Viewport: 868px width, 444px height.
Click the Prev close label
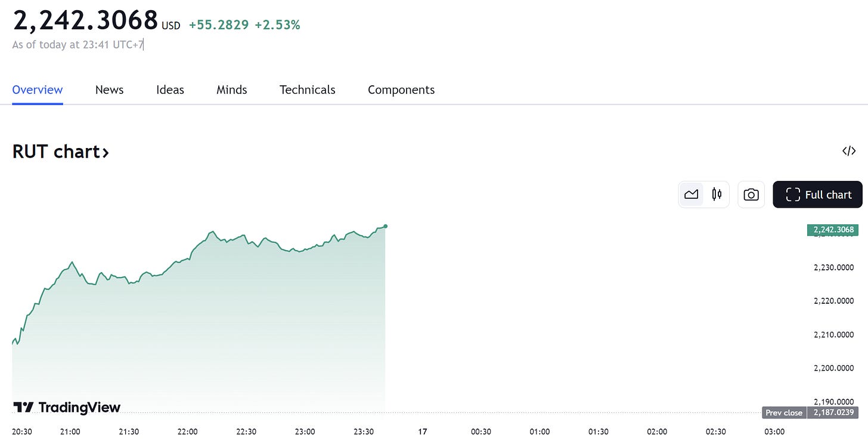pyautogui.click(x=784, y=413)
